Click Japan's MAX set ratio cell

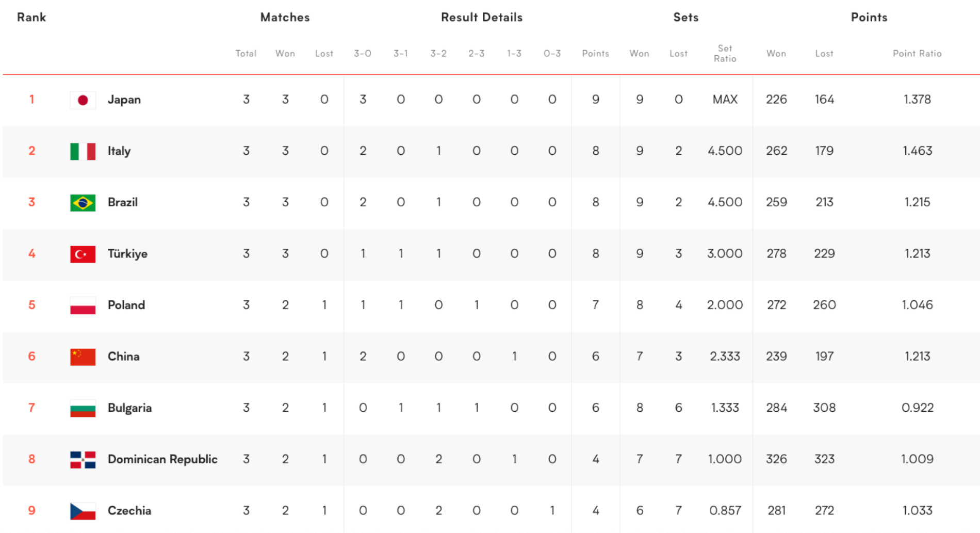725,100
